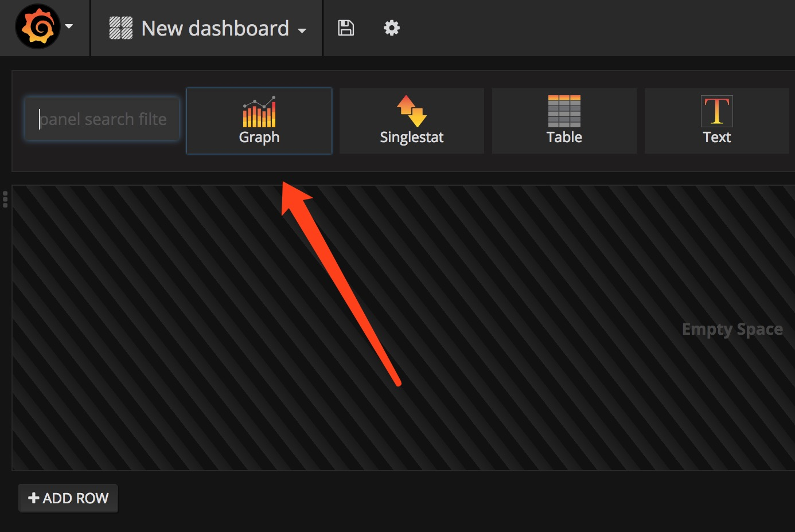This screenshot has width=795, height=532.
Task: Save the dashboard with the floppy icon
Action: [346, 28]
